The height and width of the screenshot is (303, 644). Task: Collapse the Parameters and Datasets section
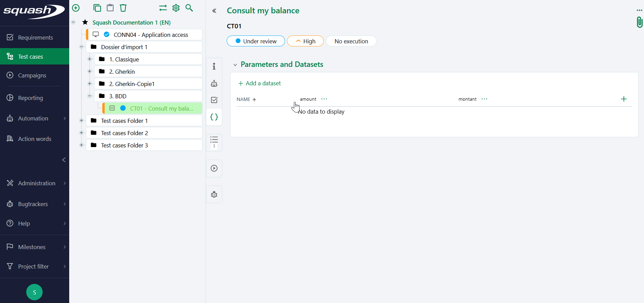point(235,65)
